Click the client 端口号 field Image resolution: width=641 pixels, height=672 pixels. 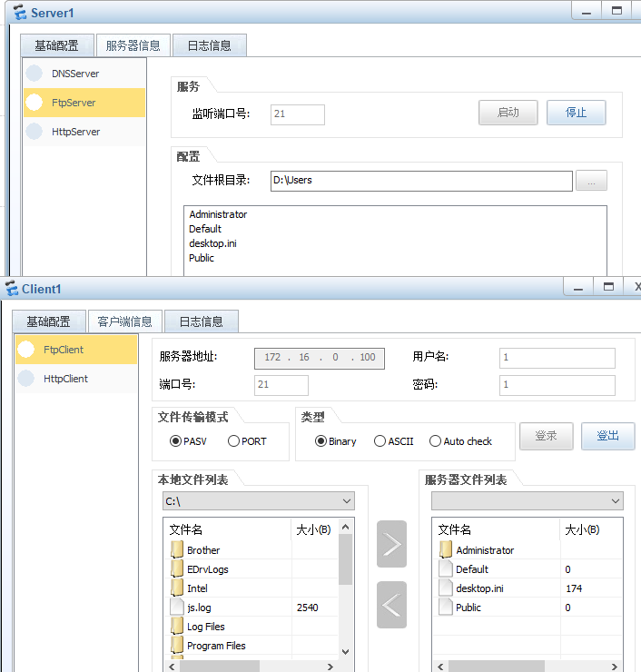[x=281, y=385]
